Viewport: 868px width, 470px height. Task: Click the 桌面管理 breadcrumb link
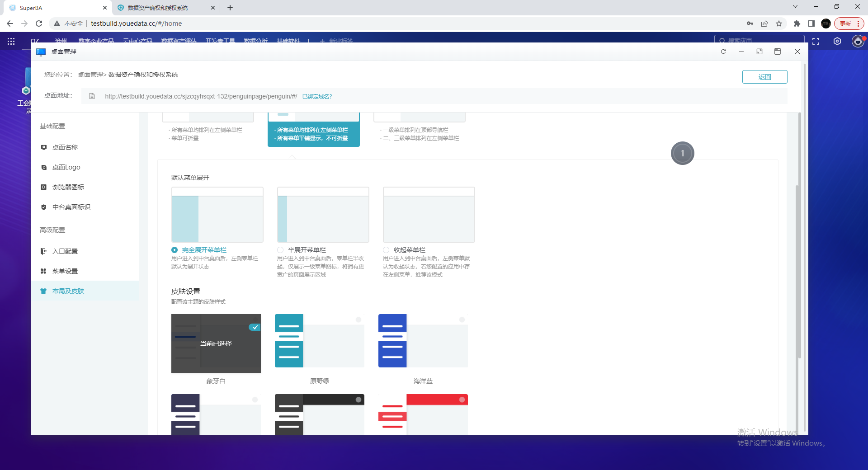(90, 75)
